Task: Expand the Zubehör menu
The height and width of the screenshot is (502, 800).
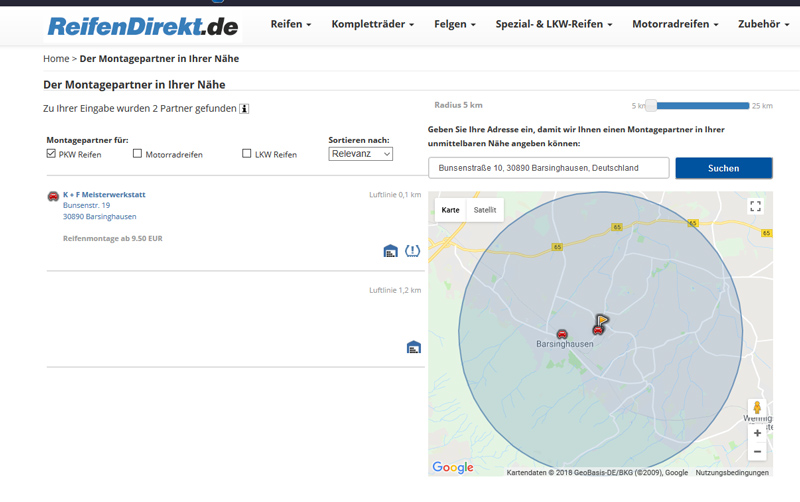Action: tap(763, 24)
